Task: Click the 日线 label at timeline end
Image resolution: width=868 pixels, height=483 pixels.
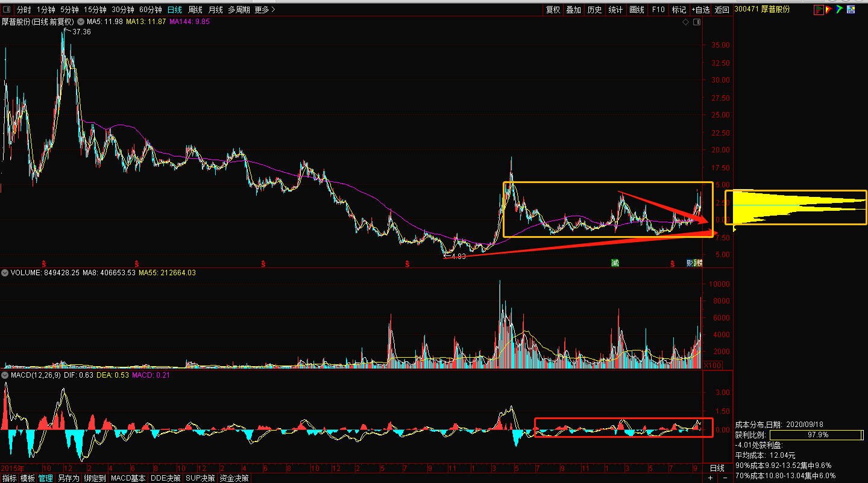Action: (x=717, y=468)
